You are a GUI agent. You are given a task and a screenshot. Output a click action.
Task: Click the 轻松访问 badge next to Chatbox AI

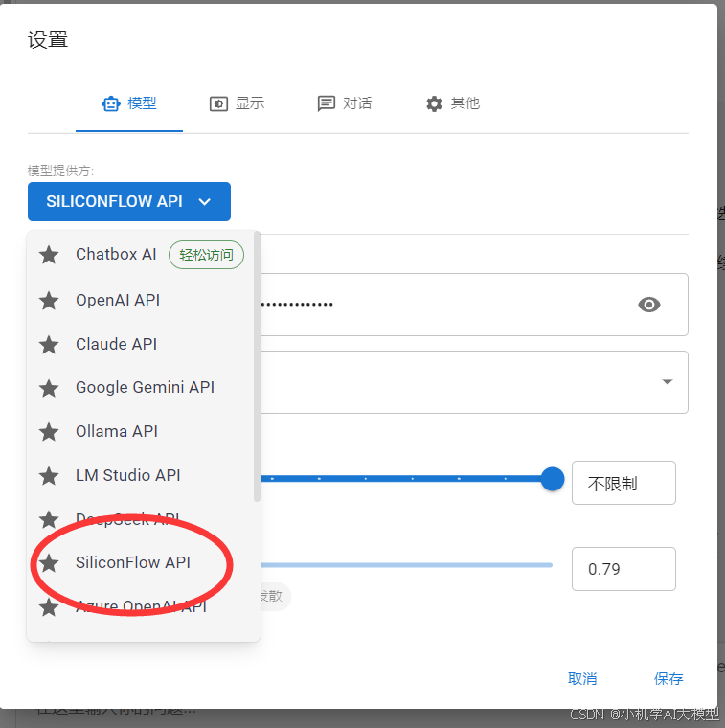206,255
